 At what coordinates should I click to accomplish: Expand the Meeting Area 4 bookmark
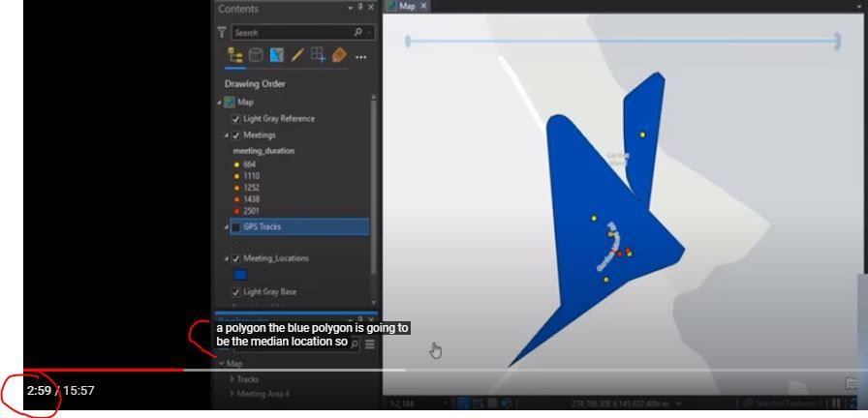pos(232,394)
